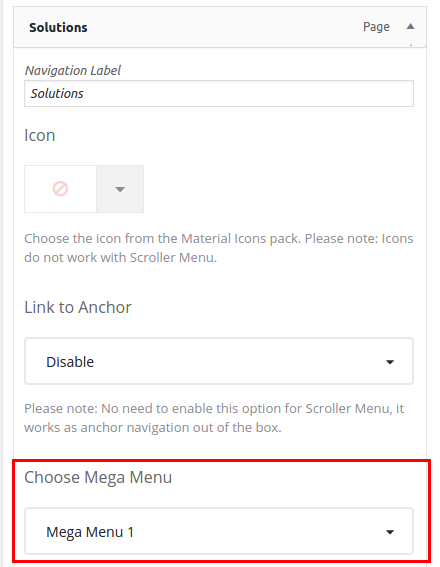The height and width of the screenshot is (567, 440).
Task: Click the Page type label in header
Action: 376,27
